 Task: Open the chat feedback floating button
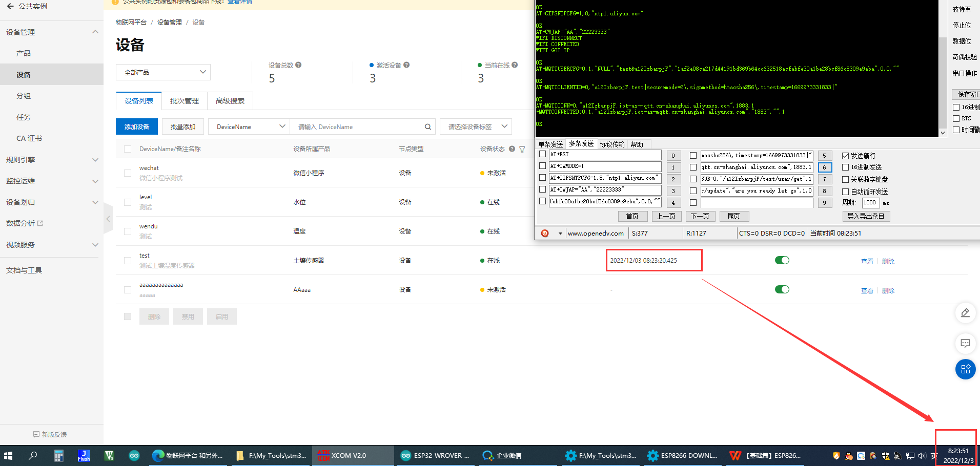965,343
